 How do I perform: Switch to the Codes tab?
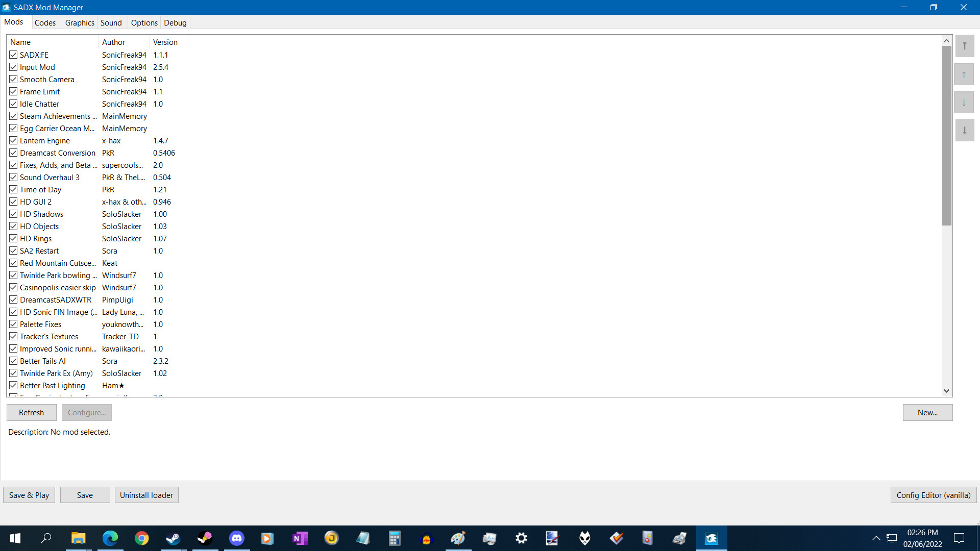point(45,23)
